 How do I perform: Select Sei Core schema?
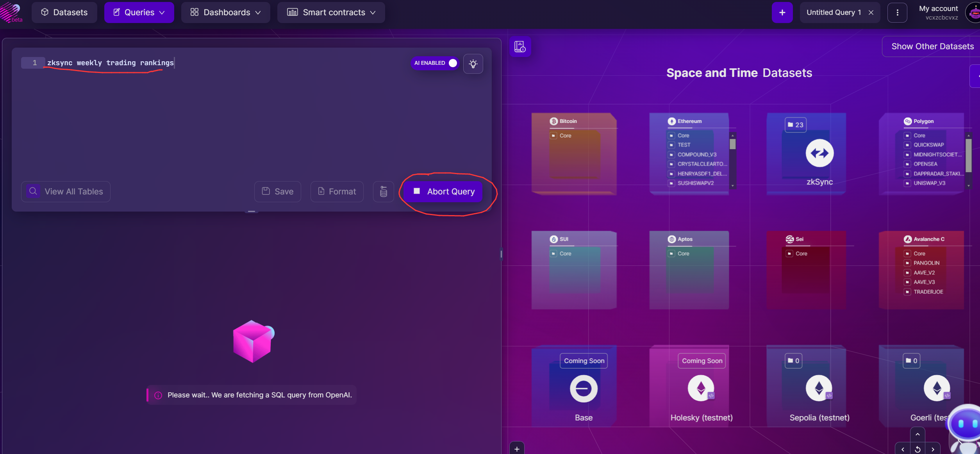797,253
